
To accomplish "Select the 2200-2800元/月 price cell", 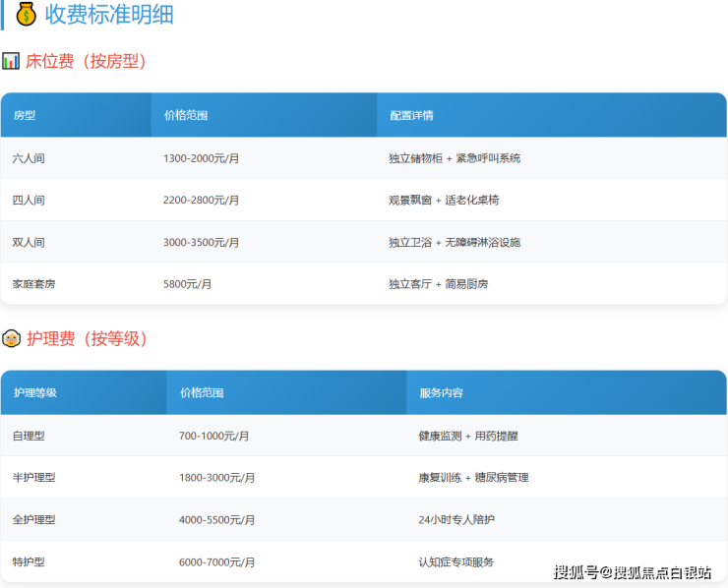I will pyautogui.click(x=201, y=200).
